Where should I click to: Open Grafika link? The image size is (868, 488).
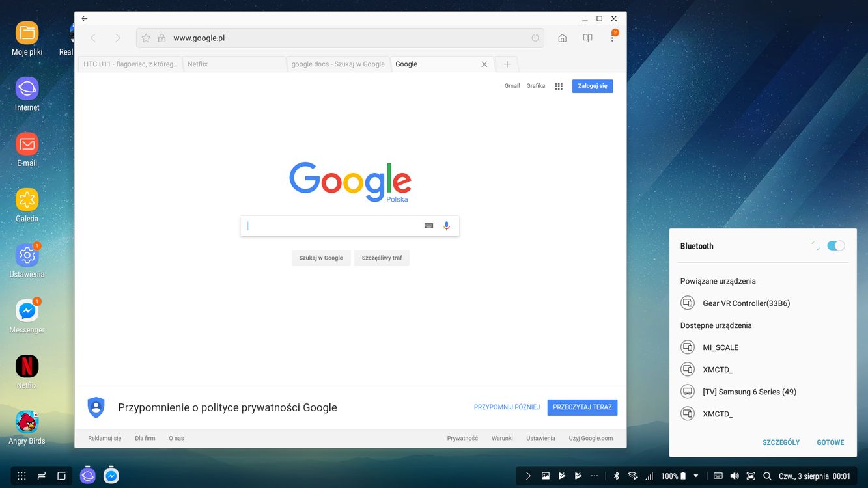[536, 86]
